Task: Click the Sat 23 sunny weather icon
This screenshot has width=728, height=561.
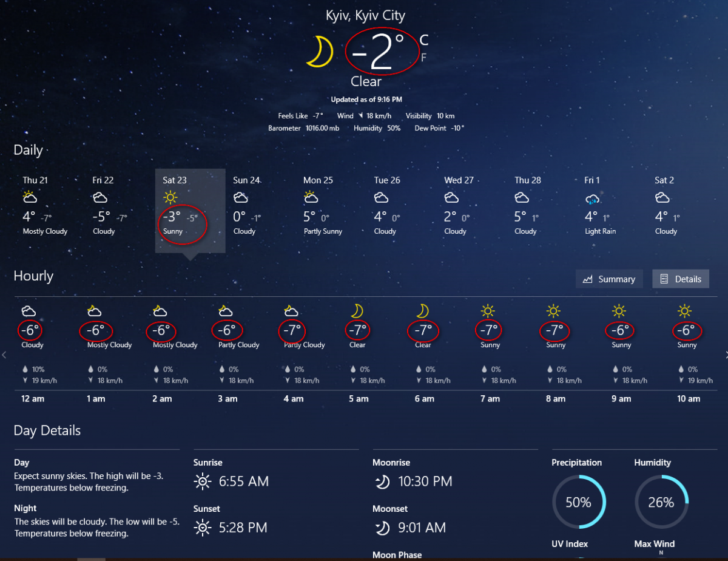Action: 170,197
